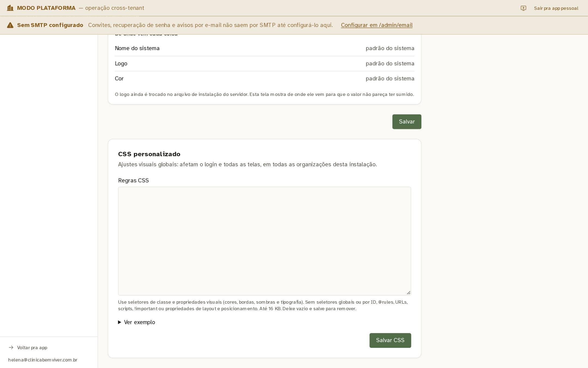
Task: Click the Sem SMTP configurado warning text
Action: 50,25
